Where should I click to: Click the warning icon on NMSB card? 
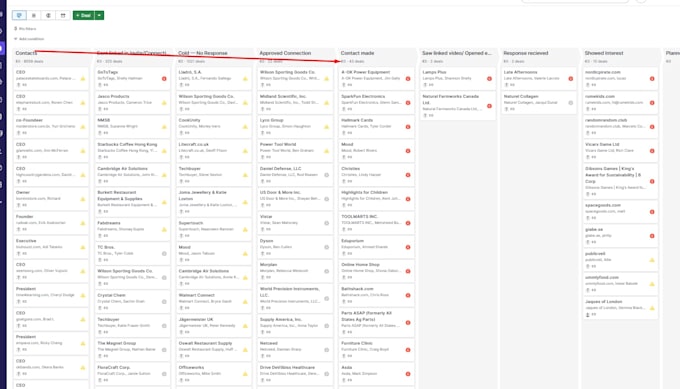click(x=164, y=127)
